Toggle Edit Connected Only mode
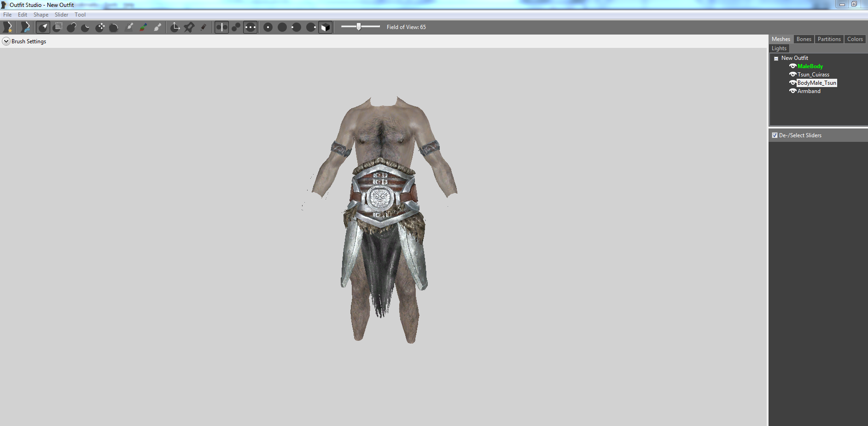This screenshot has width=868, height=426. click(x=236, y=27)
